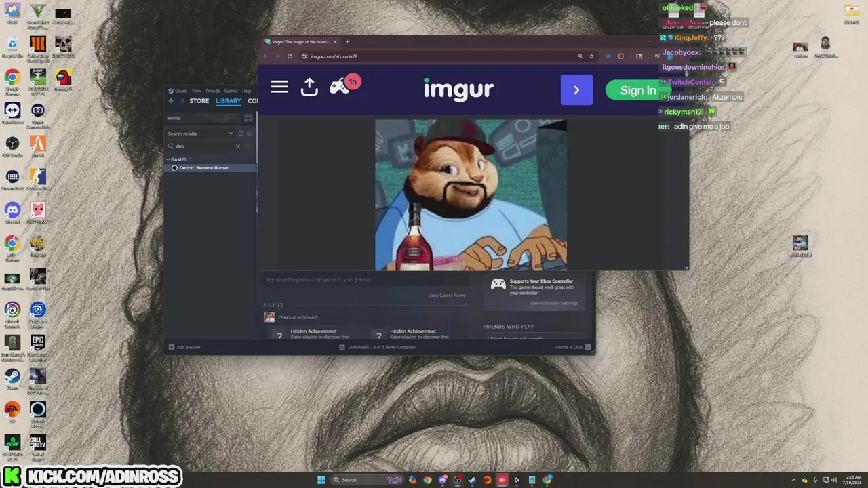Switch to the STORE tab in Steam
The height and width of the screenshot is (488, 868).
(199, 101)
